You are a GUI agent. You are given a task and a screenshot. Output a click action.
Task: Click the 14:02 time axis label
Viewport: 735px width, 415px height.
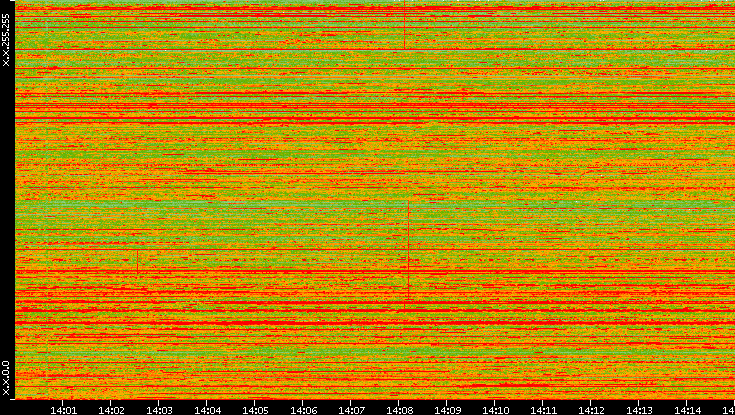111,410
